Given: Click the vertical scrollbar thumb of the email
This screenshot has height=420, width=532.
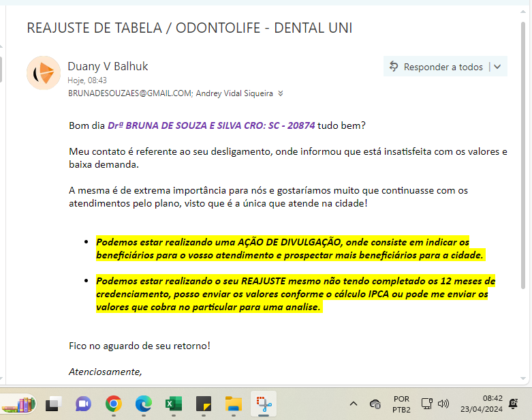Looking at the screenshot, I should pos(523,155).
